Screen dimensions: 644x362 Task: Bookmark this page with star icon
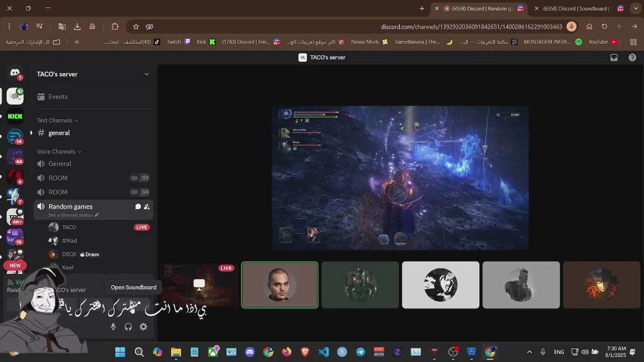(x=136, y=27)
